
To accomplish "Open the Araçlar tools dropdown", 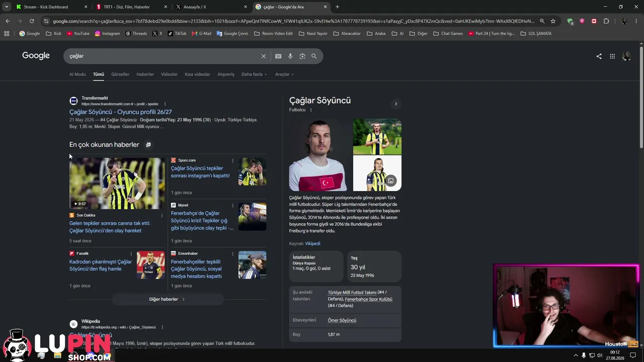I will click(284, 74).
